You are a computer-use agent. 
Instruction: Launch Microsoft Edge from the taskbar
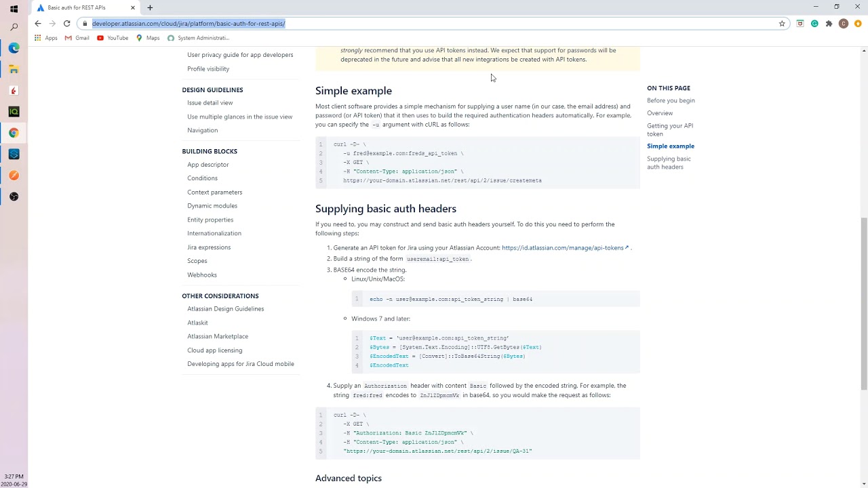click(x=14, y=48)
